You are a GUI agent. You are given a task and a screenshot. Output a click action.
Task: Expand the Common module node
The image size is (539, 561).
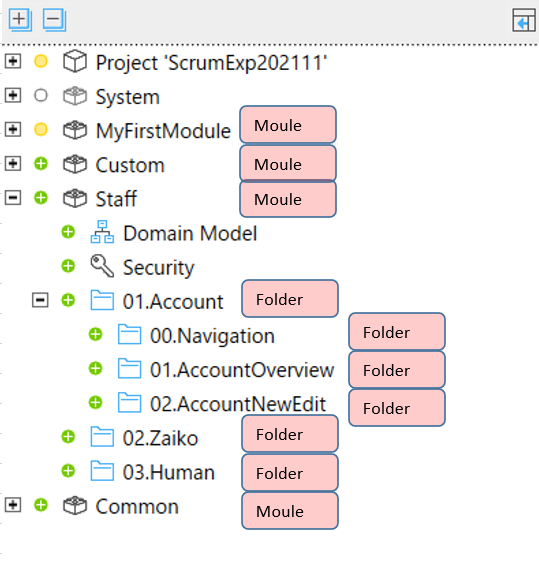tap(13, 505)
